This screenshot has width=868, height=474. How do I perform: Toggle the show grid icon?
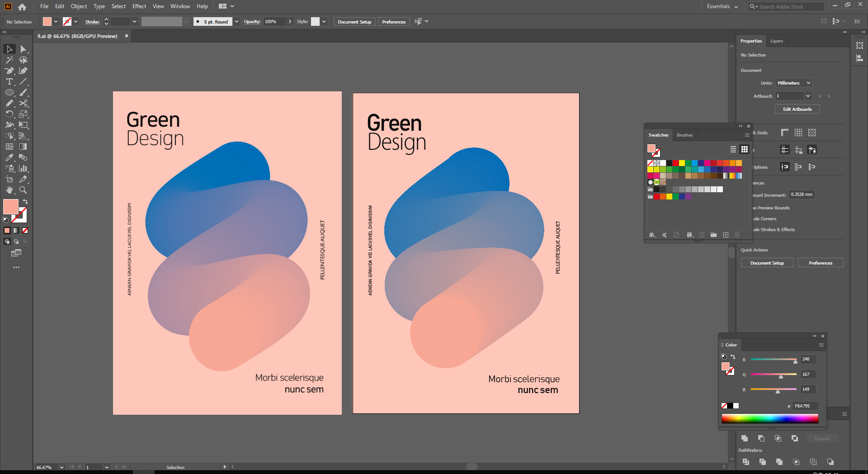(x=798, y=133)
